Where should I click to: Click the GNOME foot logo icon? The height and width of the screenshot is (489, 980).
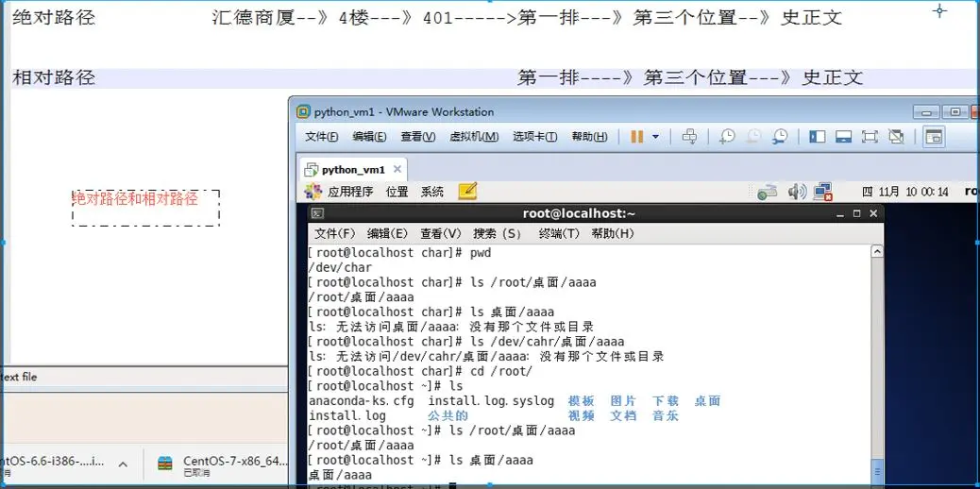point(313,192)
